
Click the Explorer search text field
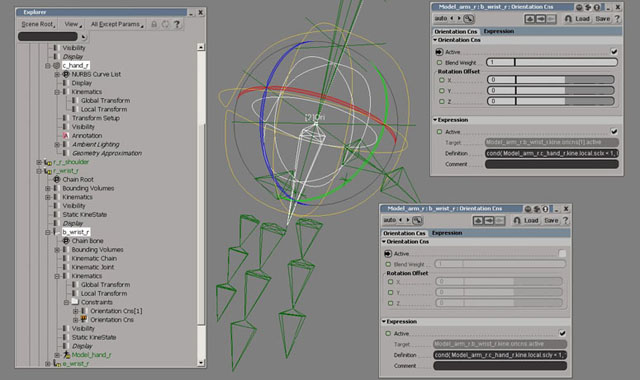(x=48, y=37)
